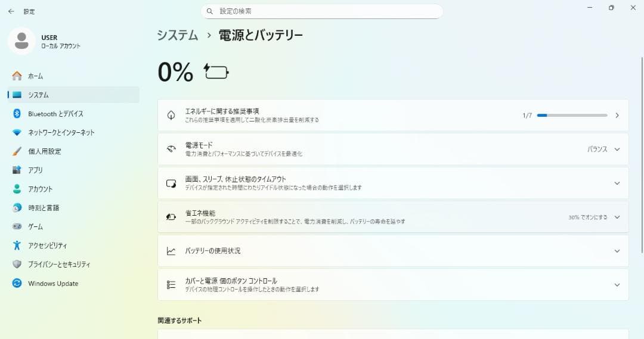The width and height of the screenshot is (644, 339).
Task: Click the USER profile avatar
Action: pyautogui.click(x=21, y=41)
